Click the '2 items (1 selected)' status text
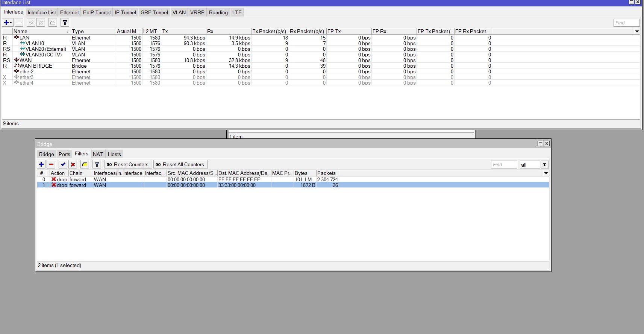 pyautogui.click(x=59, y=265)
